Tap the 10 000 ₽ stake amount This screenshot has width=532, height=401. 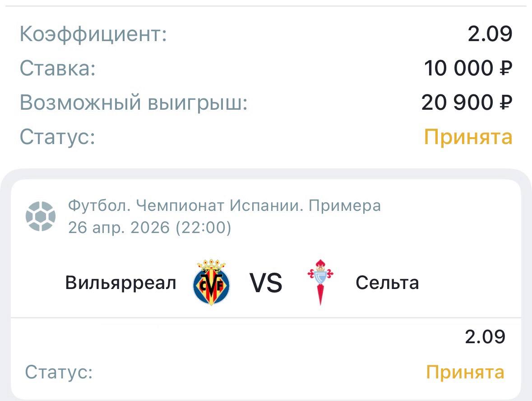[468, 69]
